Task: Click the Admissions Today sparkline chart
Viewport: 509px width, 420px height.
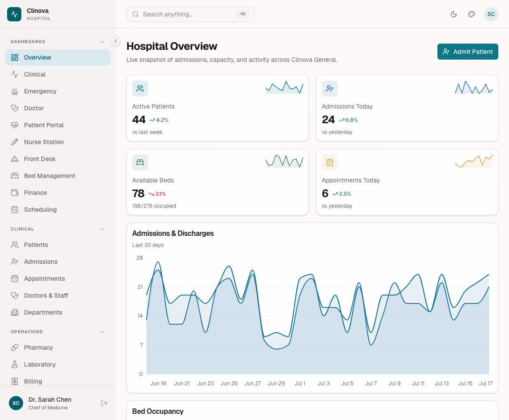Action: [x=473, y=87]
